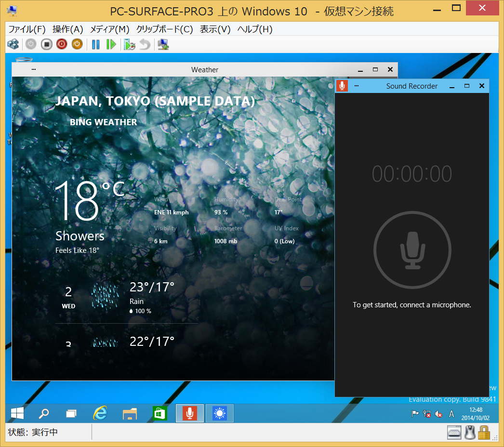Click the keyboard status icon in status bar
Image resolution: width=504 pixels, height=447 pixels.
(454, 433)
